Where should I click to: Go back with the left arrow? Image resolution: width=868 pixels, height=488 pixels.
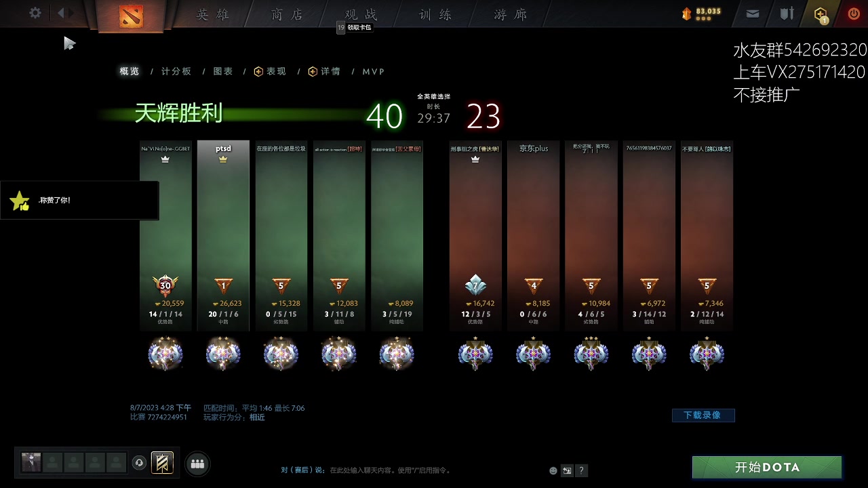point(60,13)
